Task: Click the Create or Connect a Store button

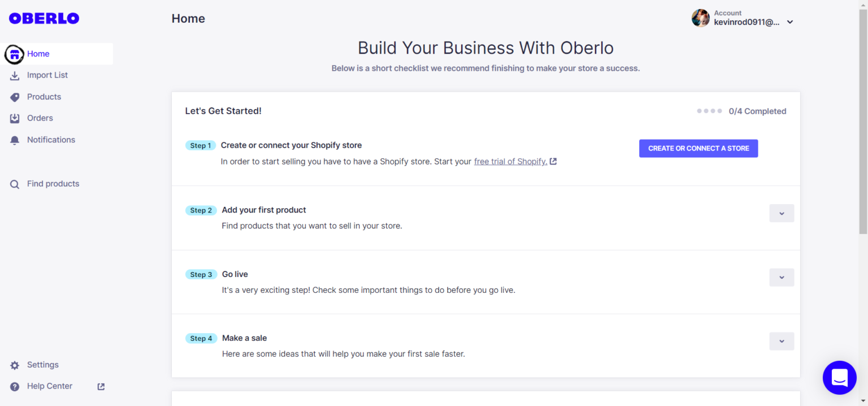Action: 698,148
